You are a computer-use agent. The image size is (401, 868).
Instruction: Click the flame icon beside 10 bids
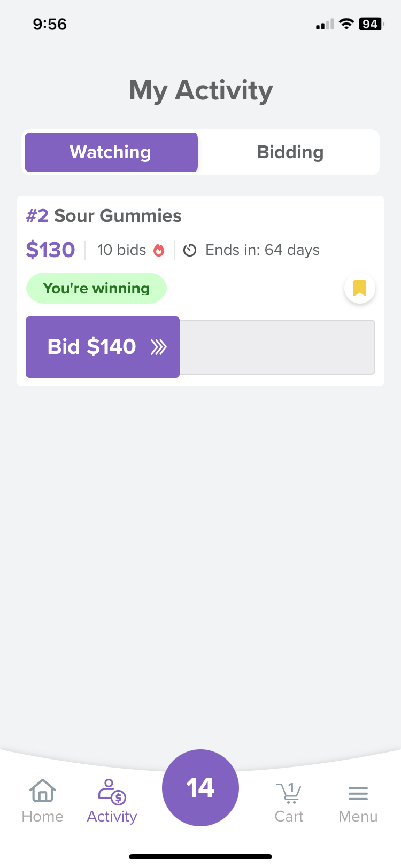(x=159, y=250)
